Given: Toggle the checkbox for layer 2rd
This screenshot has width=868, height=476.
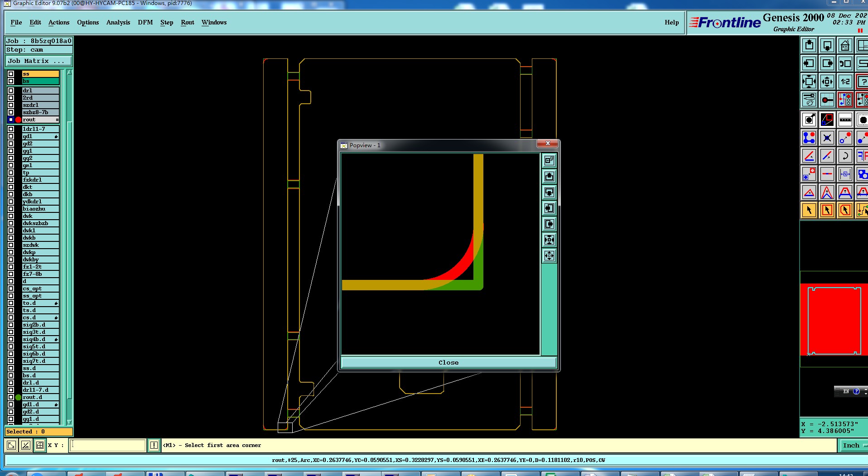Looking at the screenshot, I should tap(11, 98).
